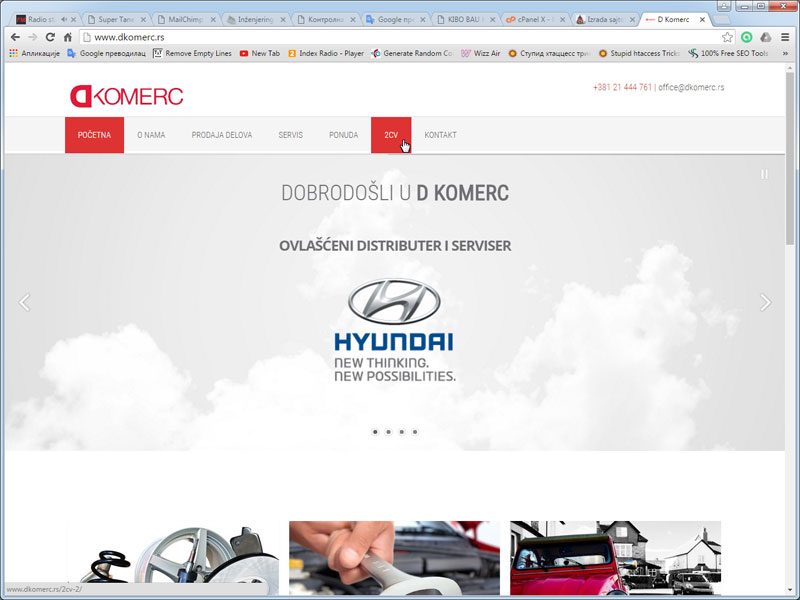Go to previous slide with left arrow
800x600 pixels.
pos(24,302)
